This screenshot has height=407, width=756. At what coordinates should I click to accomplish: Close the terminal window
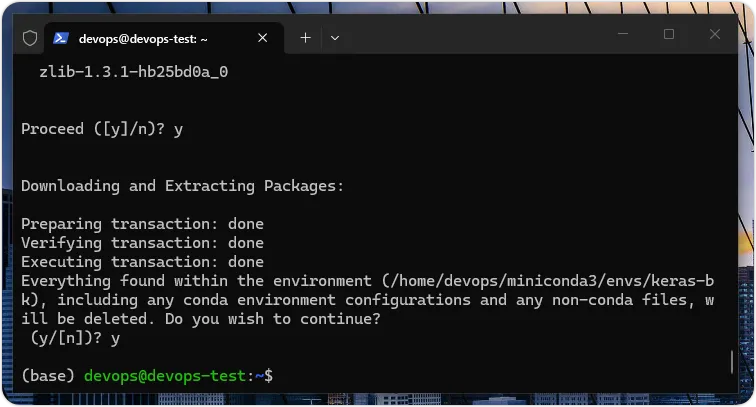click(715, 34)
